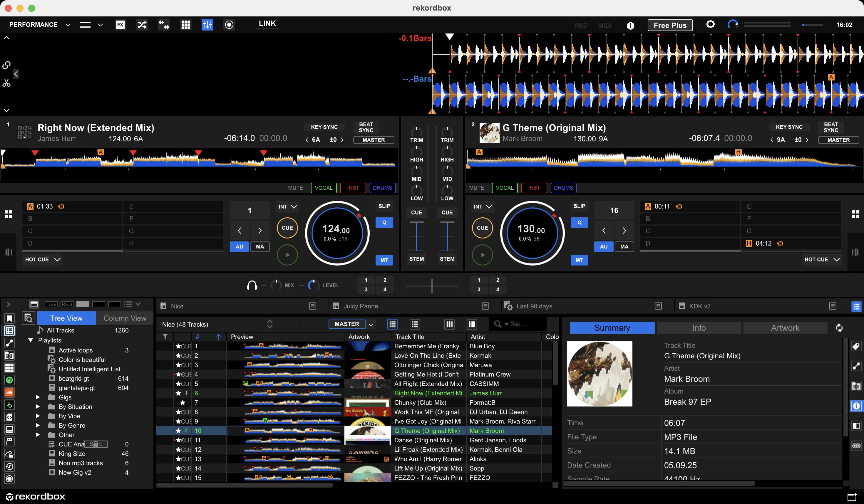
Task: Open the settings gear icon
Action: pyautogui.click(x=710, y=24)
